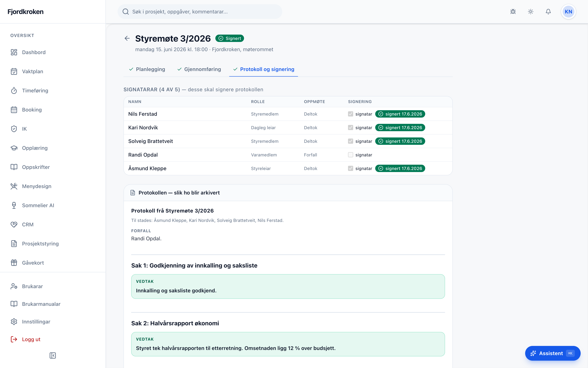Click heading Sak 2: Halvårsrapport økonomi
This screenshot has height=368, width=588.
tap(175, 323)
